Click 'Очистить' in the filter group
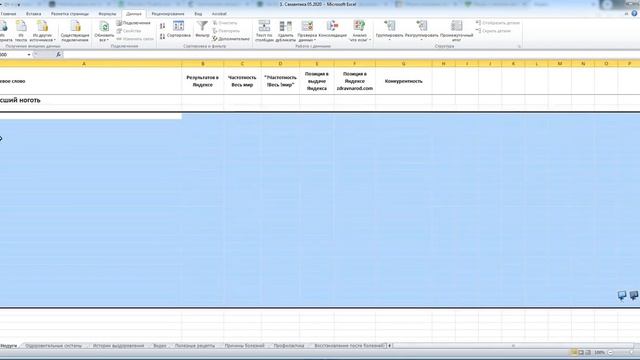The width and height of the screenshot is (640, 360). coord(225,23)
